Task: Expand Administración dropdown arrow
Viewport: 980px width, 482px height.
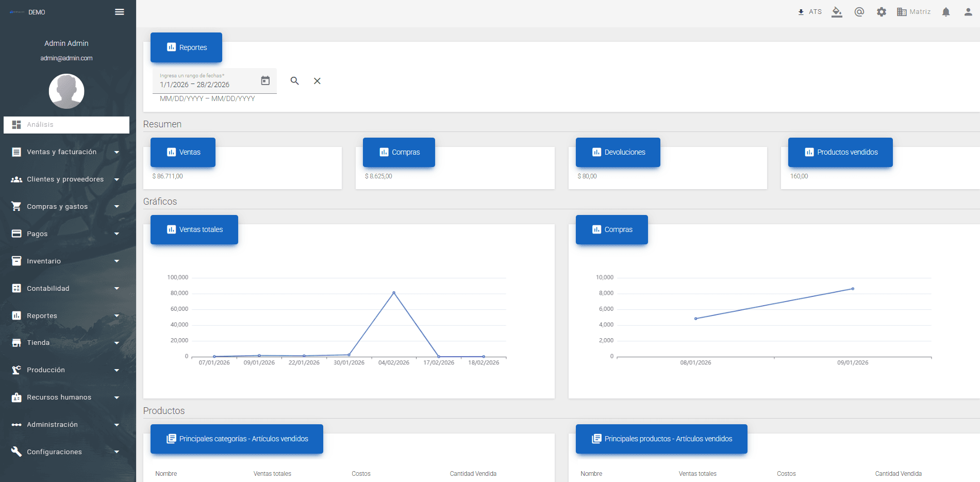Action: (x=117, y=425)
